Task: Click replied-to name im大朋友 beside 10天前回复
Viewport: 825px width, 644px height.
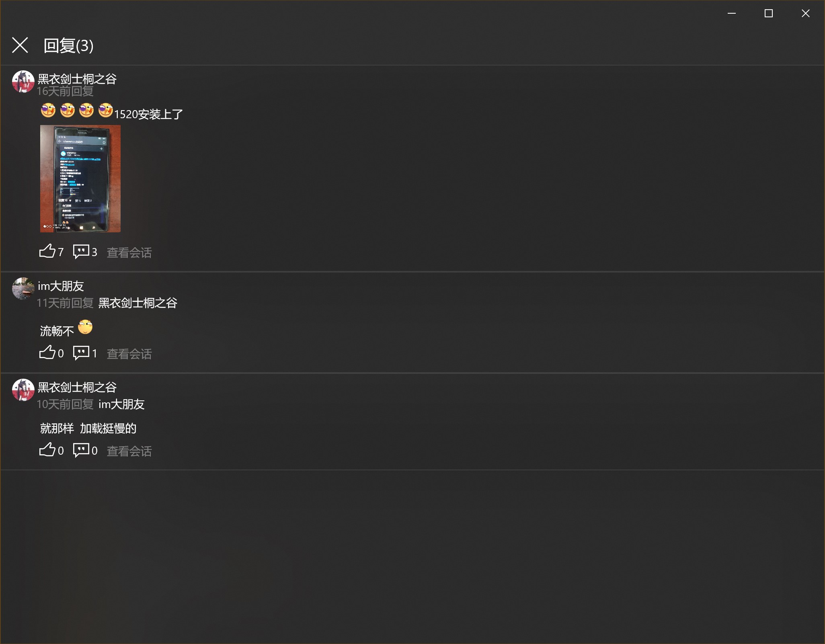Action: point(121,404)
